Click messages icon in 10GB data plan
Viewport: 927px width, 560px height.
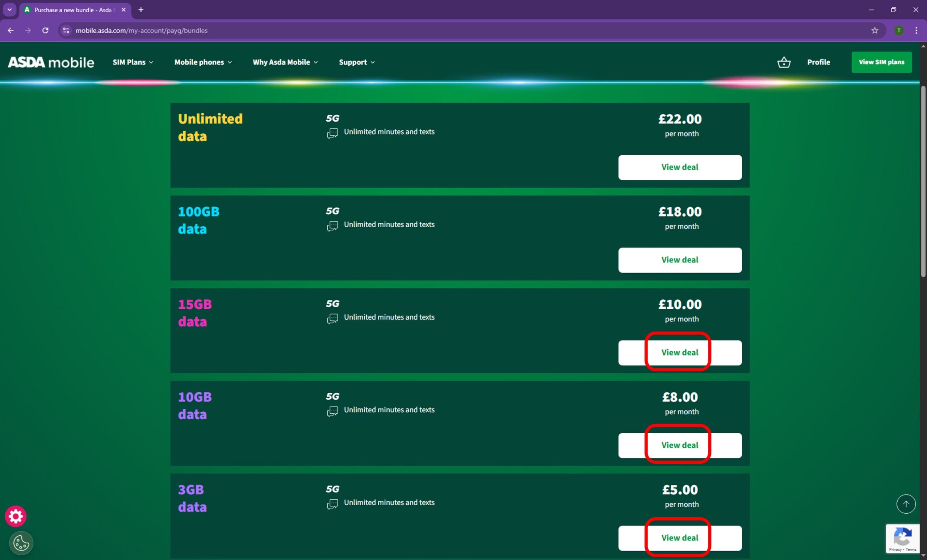(332, 411)
